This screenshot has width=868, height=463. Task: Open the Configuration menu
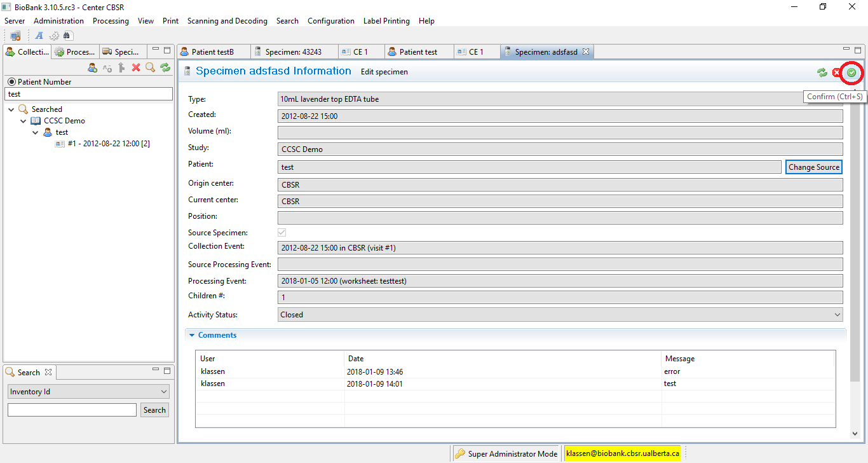(x=331, y=21)
